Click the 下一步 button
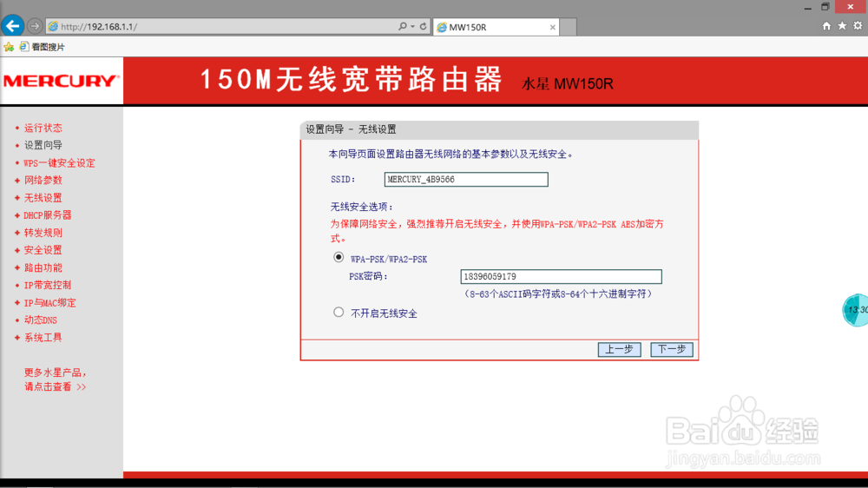Viewport: 868px width, 488px height. click(672, 350)
